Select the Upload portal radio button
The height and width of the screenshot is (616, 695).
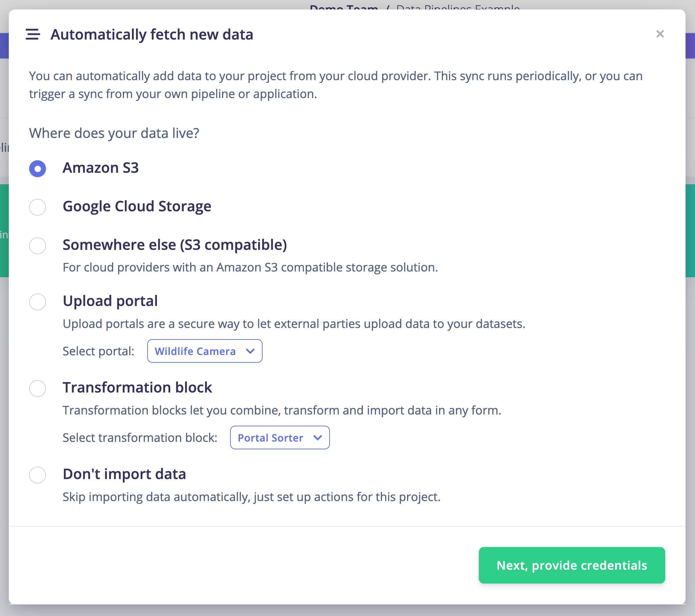point(38,302)
